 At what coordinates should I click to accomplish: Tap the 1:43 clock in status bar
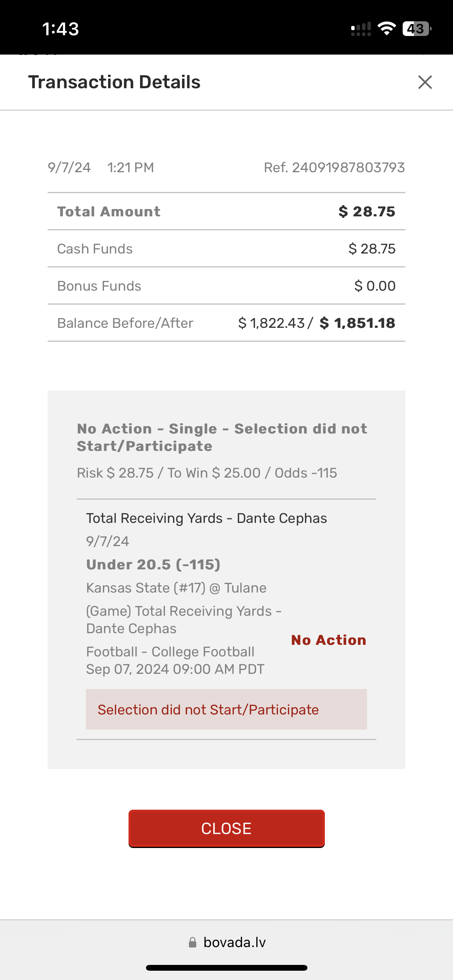pos(60,29)
